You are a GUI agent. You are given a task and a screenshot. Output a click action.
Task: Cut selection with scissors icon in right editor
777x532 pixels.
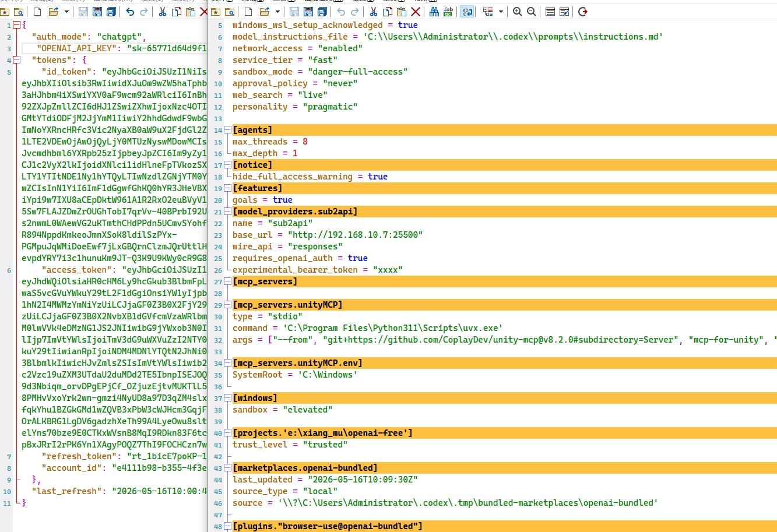pyautogui.click(x=374, y=12)
